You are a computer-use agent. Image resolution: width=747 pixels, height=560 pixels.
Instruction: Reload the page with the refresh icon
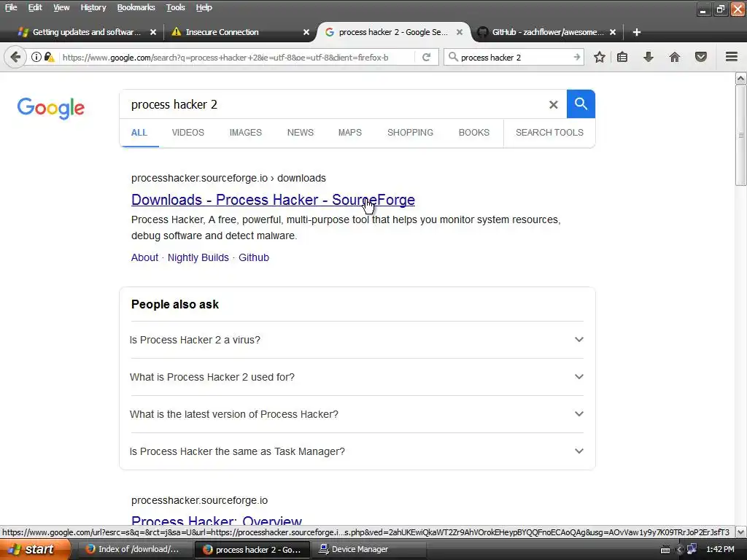point(426,57)
